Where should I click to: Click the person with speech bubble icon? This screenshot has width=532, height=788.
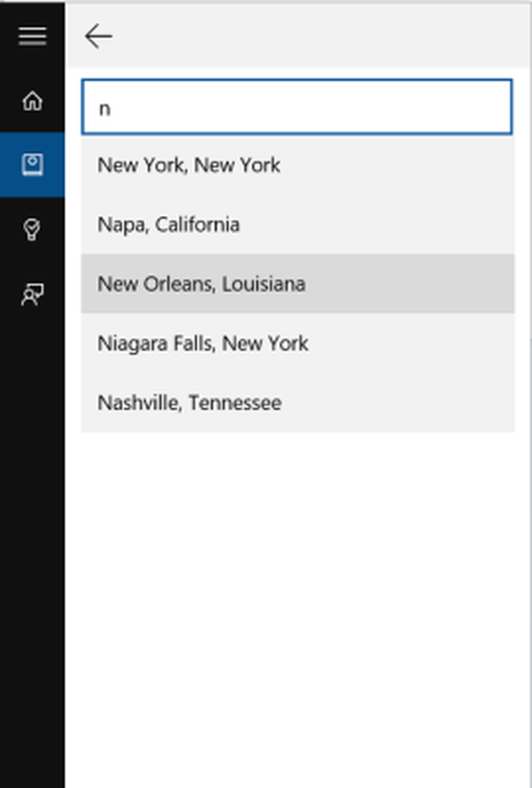(x=32, y=294)
